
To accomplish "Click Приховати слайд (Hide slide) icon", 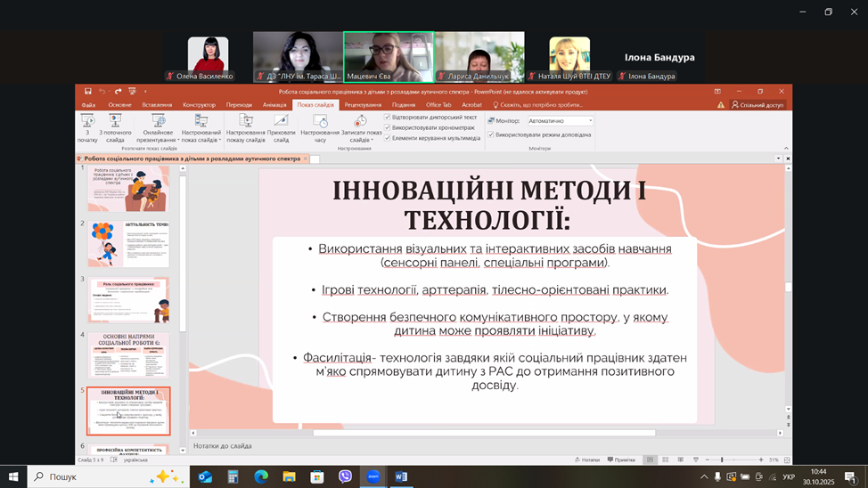I will pos(282,127).
